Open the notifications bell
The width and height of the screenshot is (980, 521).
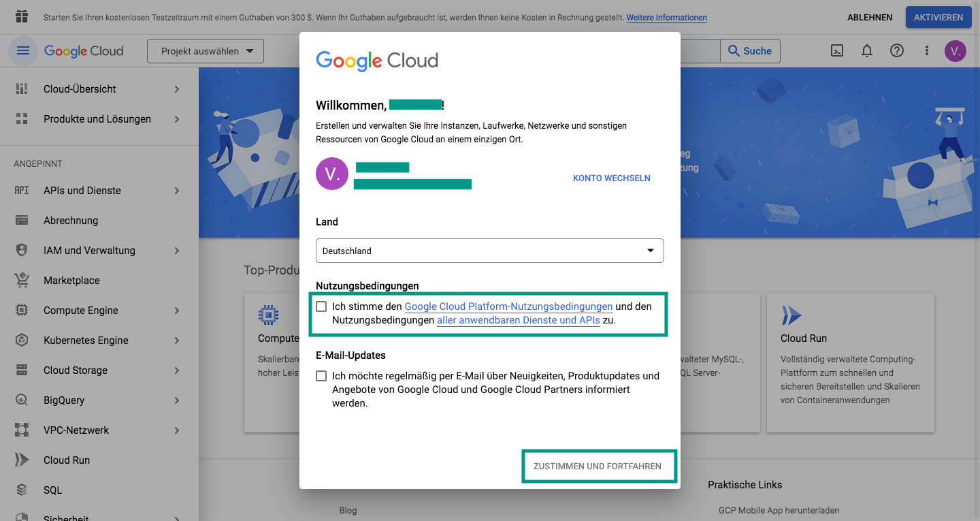(867, 51)
